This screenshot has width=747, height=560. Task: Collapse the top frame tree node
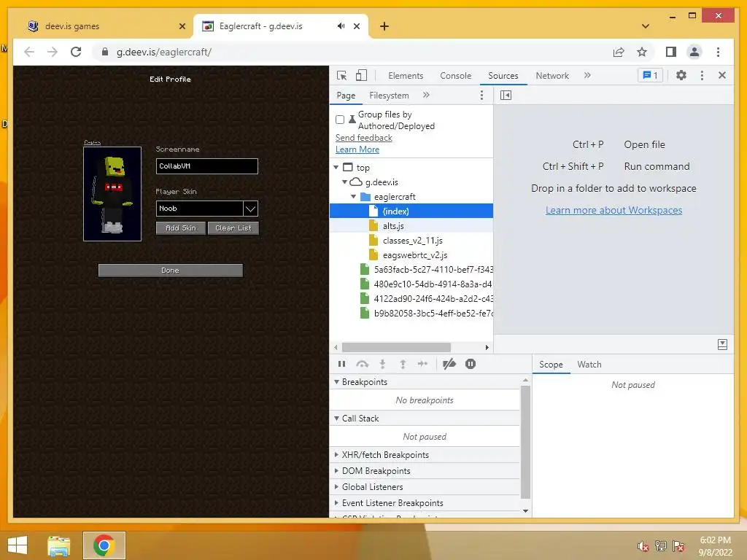point(336,168)
